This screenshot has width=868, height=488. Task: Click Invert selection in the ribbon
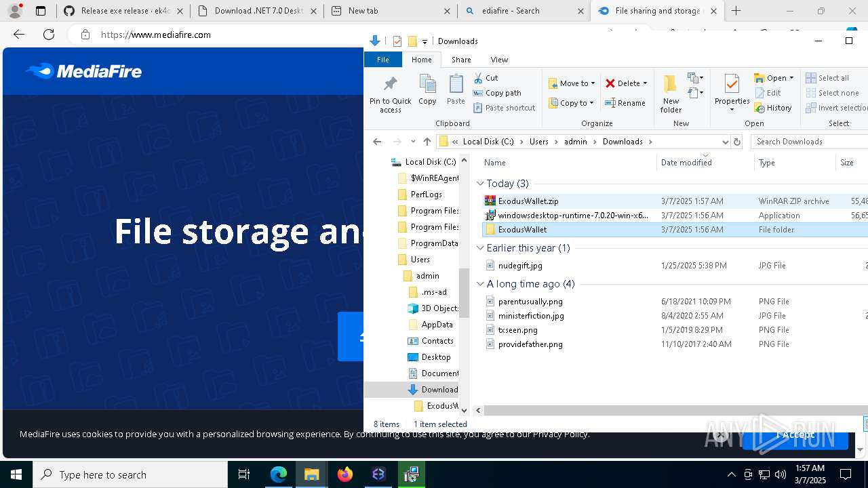tap(837, 108)
